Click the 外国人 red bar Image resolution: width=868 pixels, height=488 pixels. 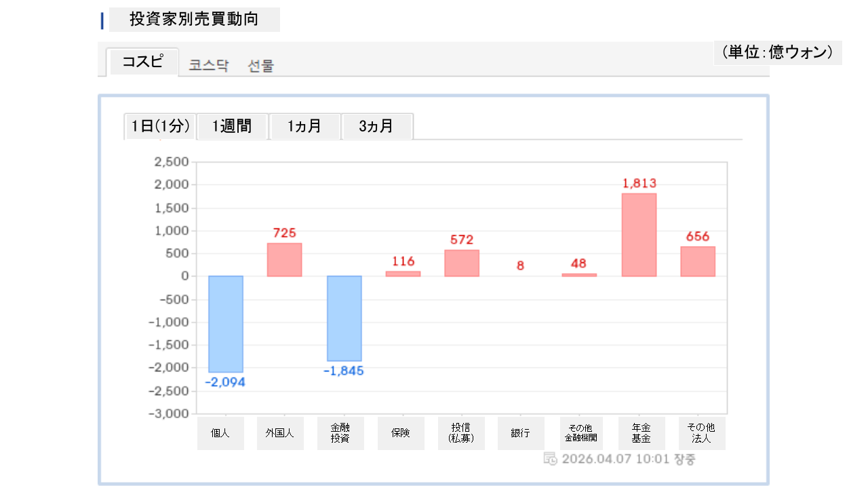285,260
